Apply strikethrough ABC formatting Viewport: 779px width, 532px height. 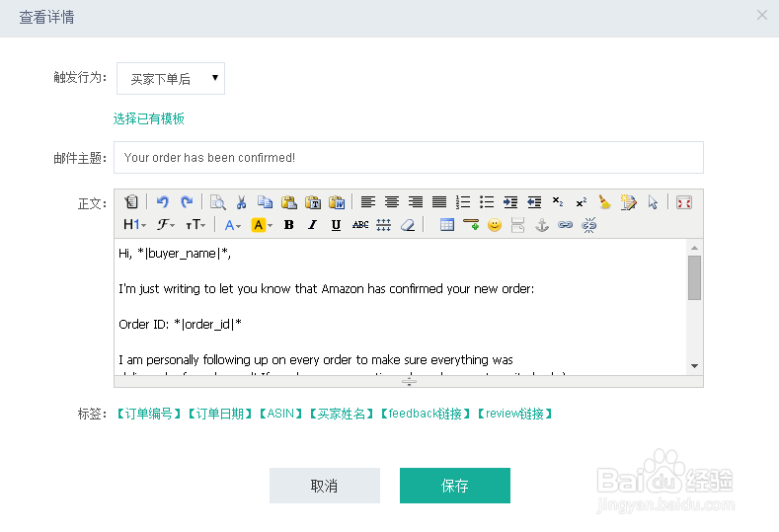point(360,225)
